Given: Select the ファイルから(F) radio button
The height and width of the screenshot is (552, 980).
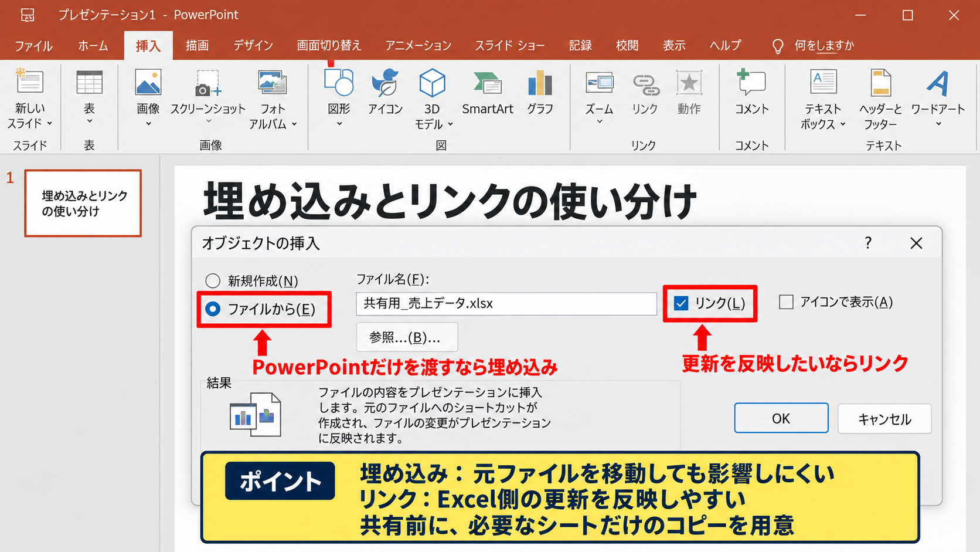Looking at the screenshot, I should pos(213,309).
